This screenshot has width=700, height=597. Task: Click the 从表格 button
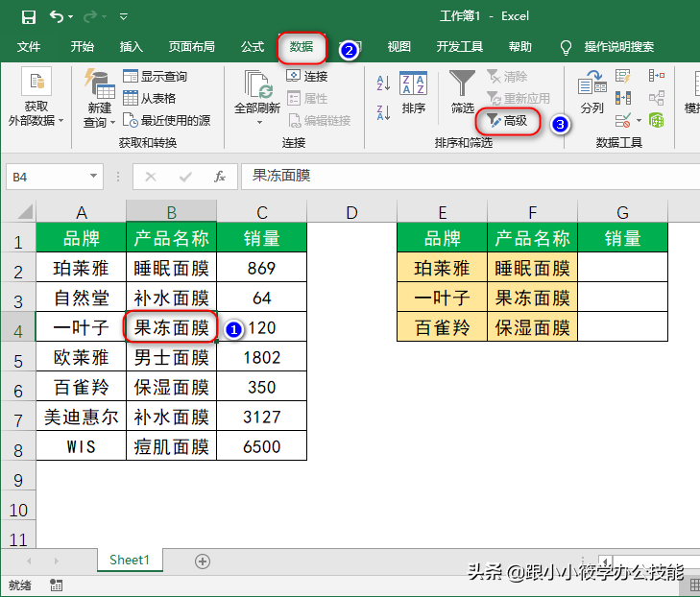click(149, 98)
